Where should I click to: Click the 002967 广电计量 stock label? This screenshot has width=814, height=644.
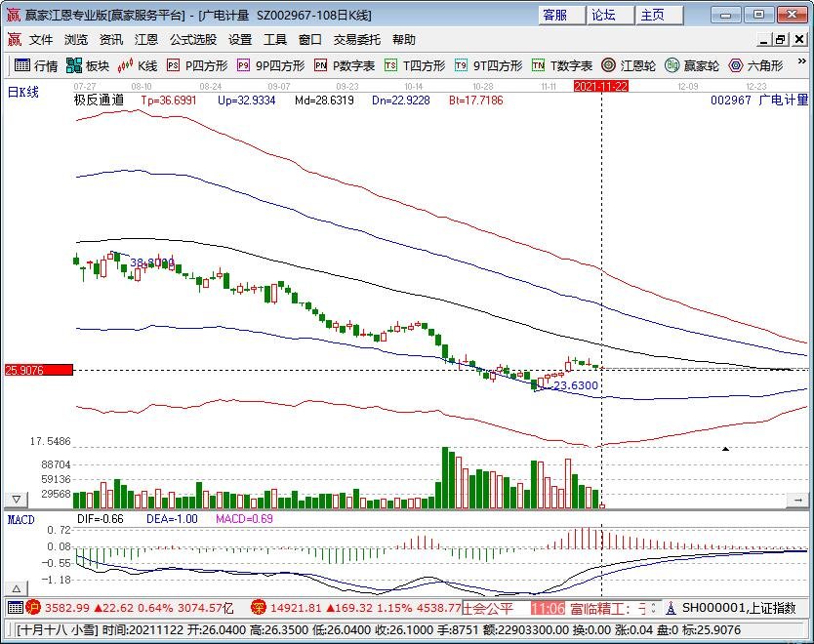[759, 100]
